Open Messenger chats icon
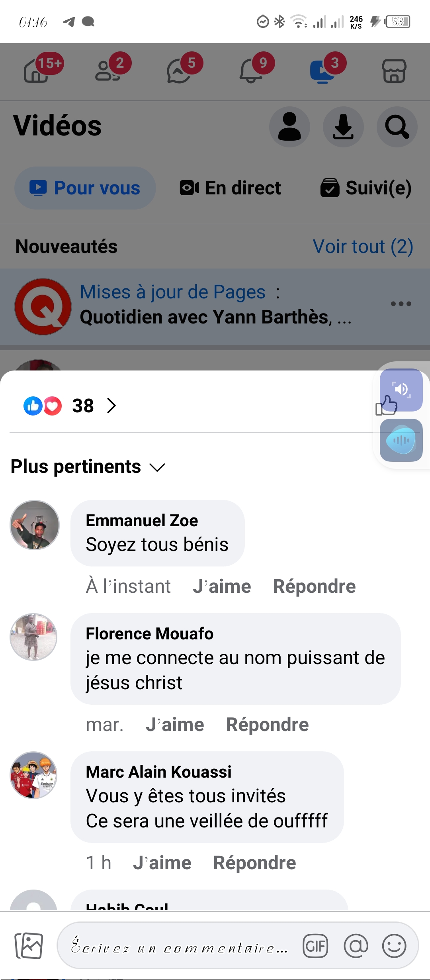Viewport: 430px width, 980px height. coord(179,71)
